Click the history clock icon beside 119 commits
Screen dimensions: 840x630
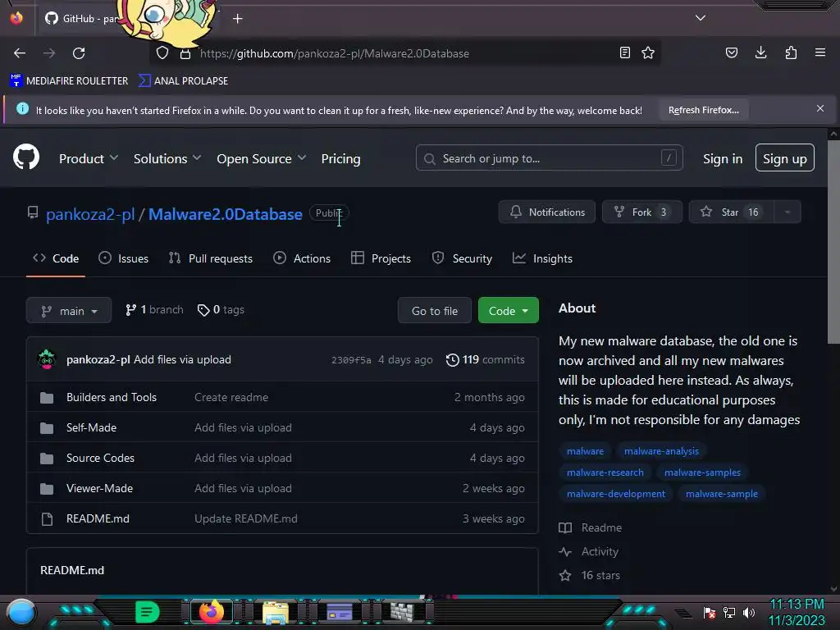[453, 360]
